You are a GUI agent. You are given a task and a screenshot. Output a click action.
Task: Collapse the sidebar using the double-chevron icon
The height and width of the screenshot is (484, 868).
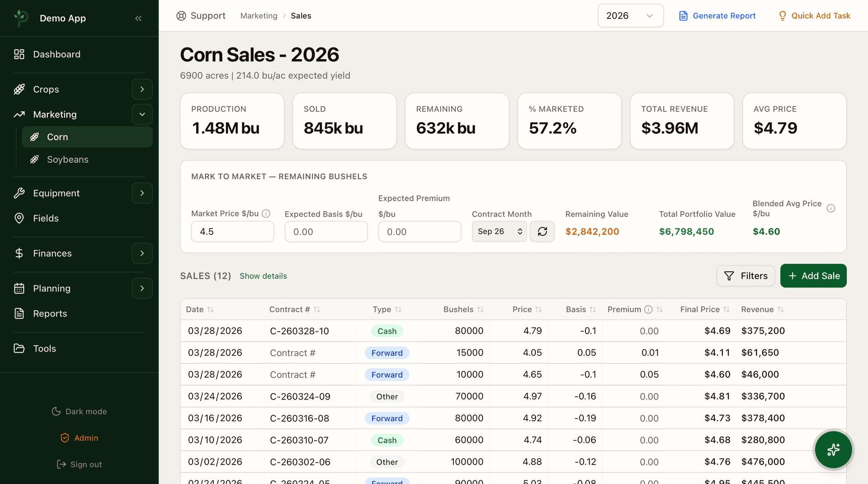point(138,18)
